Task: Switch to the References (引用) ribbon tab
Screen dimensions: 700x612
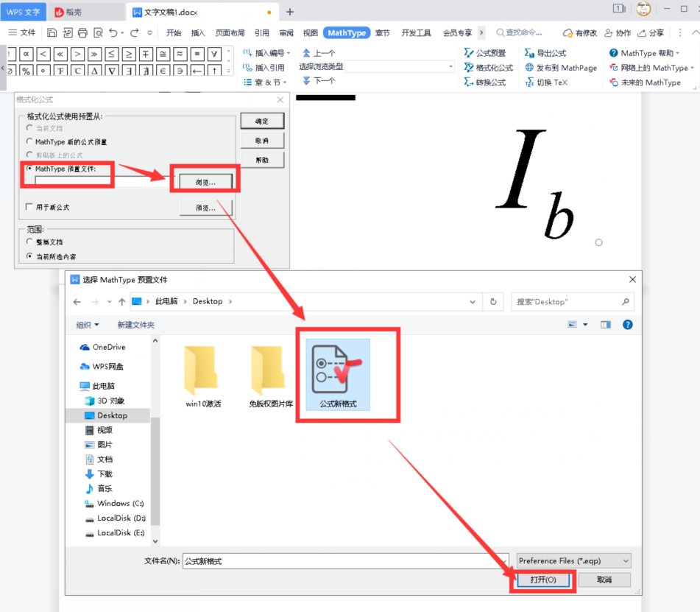Action: pos(261,33)
